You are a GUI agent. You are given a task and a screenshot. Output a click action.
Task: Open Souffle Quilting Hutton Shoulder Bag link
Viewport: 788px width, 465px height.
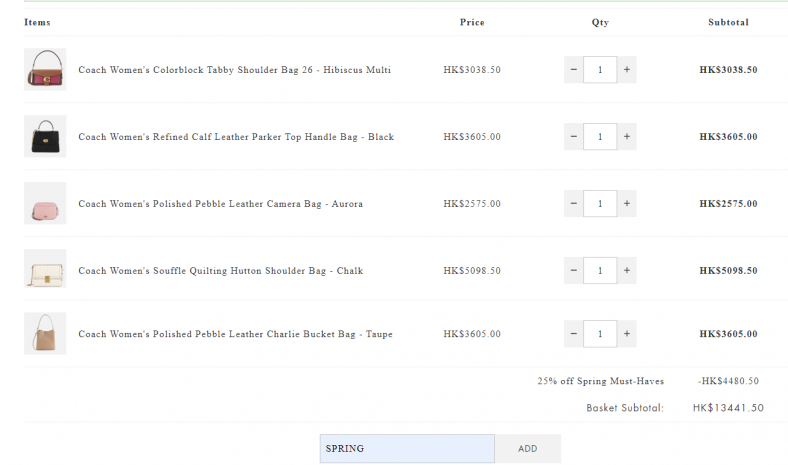220,271
